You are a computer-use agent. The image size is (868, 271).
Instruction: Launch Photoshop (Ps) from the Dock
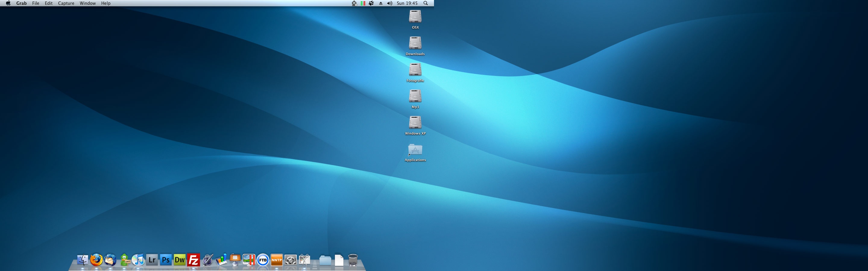[166, 260]
